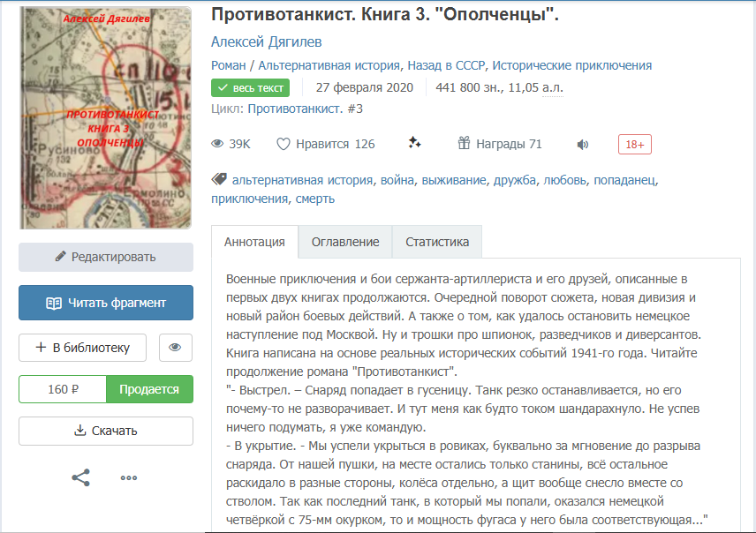
Task: Open the Альтернативная история genre link
Action: tap(329, 65)
